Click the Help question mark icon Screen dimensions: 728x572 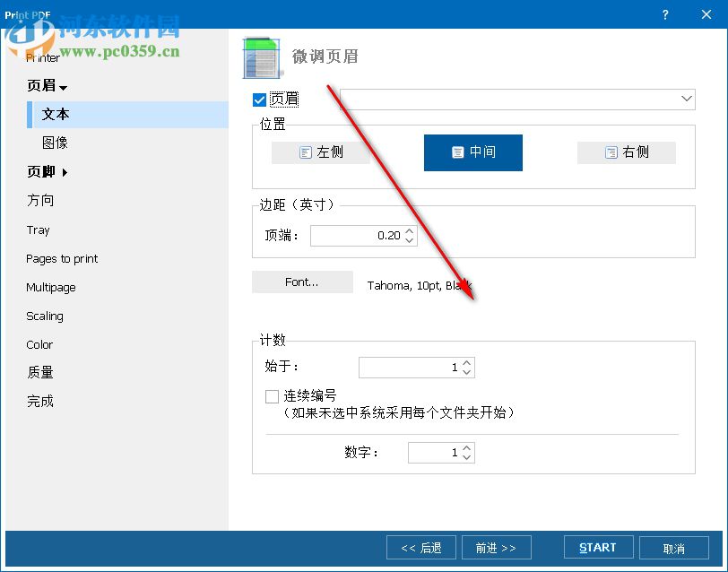click(x=664, y=14)
